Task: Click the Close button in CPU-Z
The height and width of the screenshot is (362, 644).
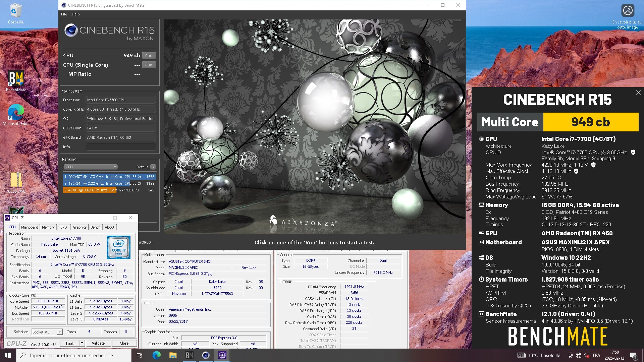Action: coord(124,343)
